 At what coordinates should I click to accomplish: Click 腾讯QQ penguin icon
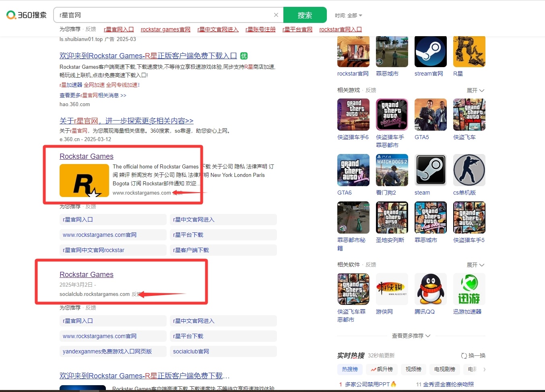click(x=431, y=289)
